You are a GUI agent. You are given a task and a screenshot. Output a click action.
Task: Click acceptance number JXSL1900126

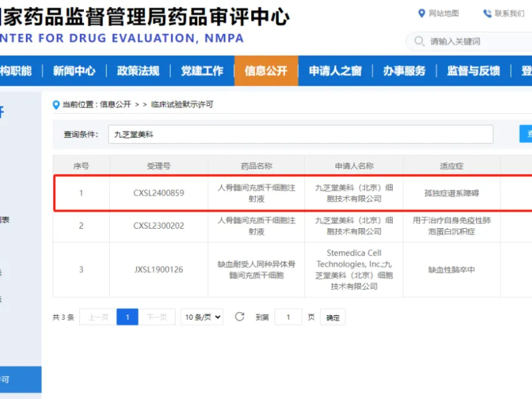(158, 270)
